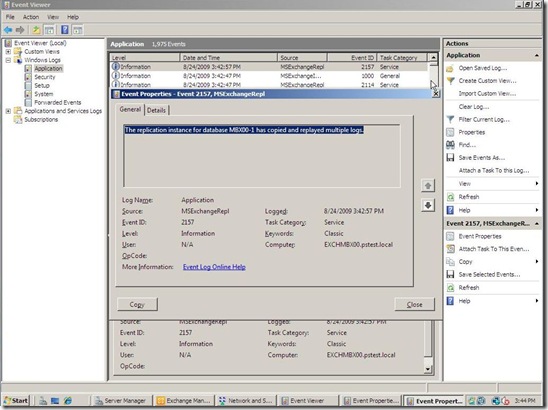
Task: Click the Show/Hide Action Pane toolbar icon
Action: pyautogui.click(x=78, y=30)
